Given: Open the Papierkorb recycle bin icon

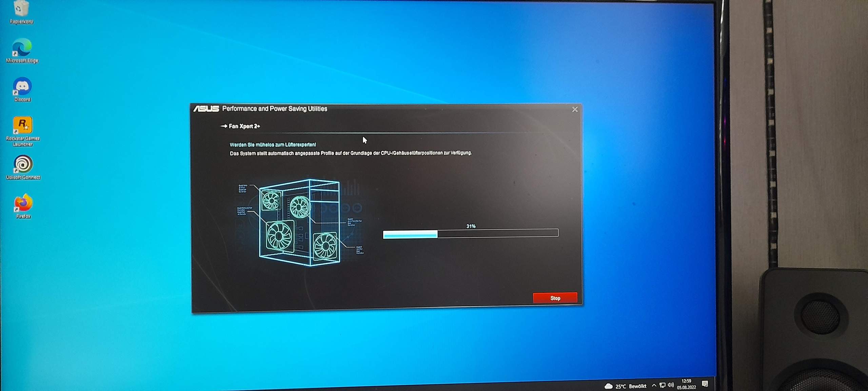Looking at the screenshot, I should [21, 12].
